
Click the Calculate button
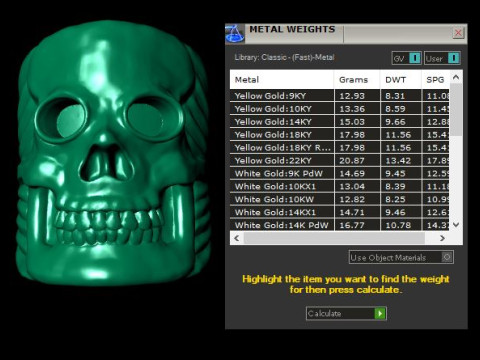(x=346, y=313)
